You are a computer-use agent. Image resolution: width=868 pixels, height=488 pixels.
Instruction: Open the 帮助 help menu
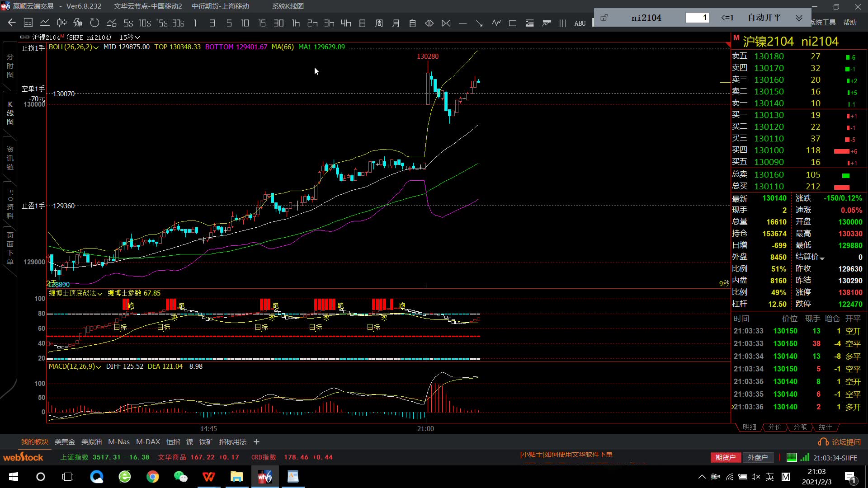click(x=849, y=23)
